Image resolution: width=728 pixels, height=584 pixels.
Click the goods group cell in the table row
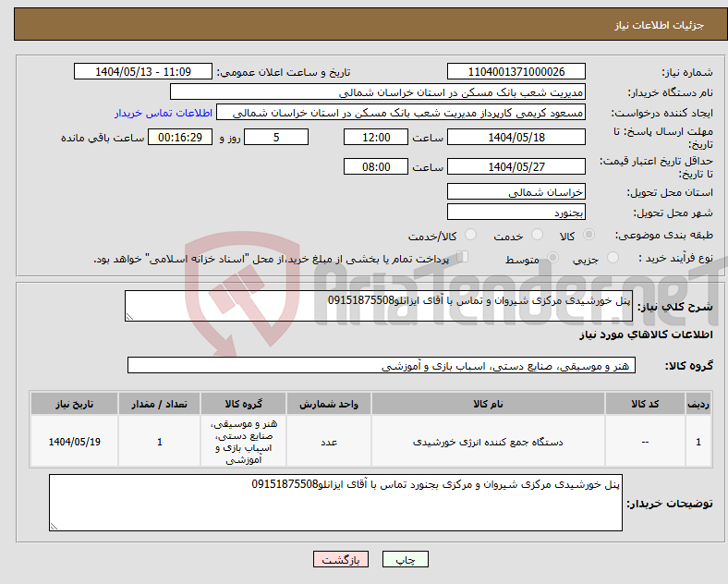click(244, 442)
